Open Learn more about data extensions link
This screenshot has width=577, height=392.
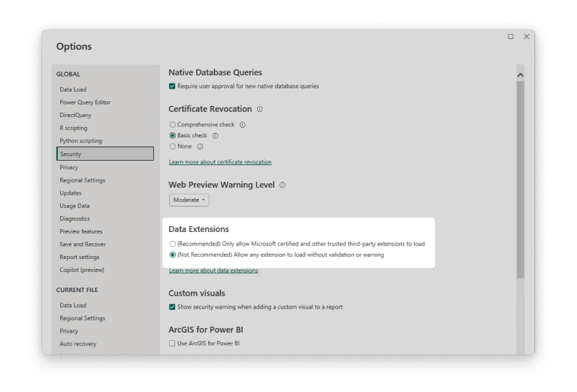point(213,270)
